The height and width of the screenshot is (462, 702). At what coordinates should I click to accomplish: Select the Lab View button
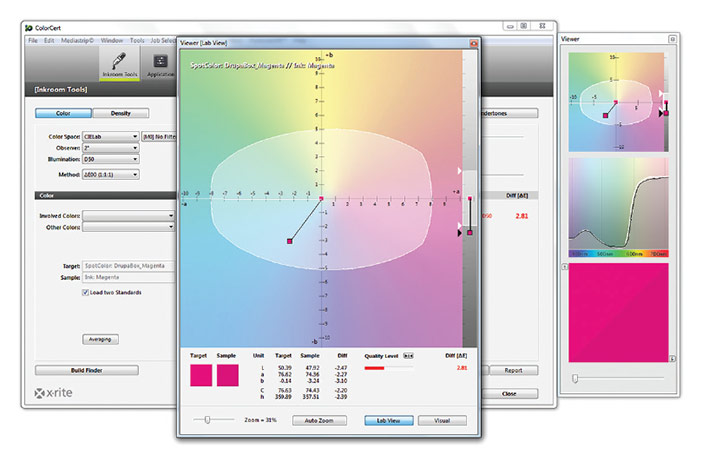coord(389,421)
